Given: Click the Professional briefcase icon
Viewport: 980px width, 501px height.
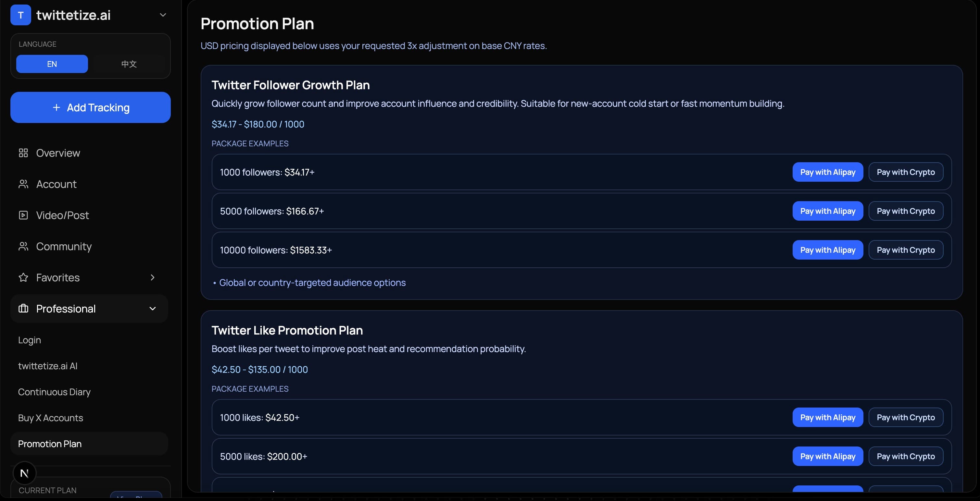Looking at the screenshot, I should pyautogui.click(x=23, y=309).
